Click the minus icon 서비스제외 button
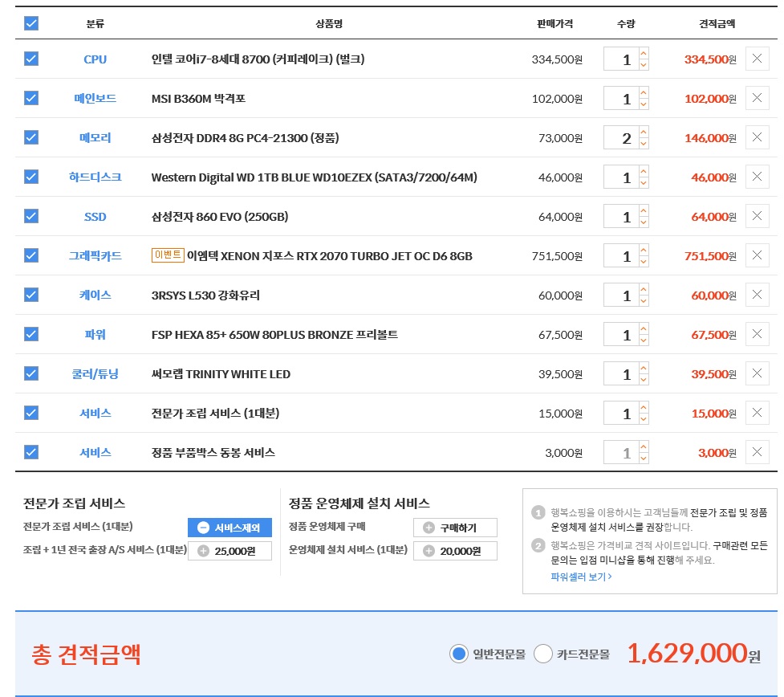 [x=230, y=528]
